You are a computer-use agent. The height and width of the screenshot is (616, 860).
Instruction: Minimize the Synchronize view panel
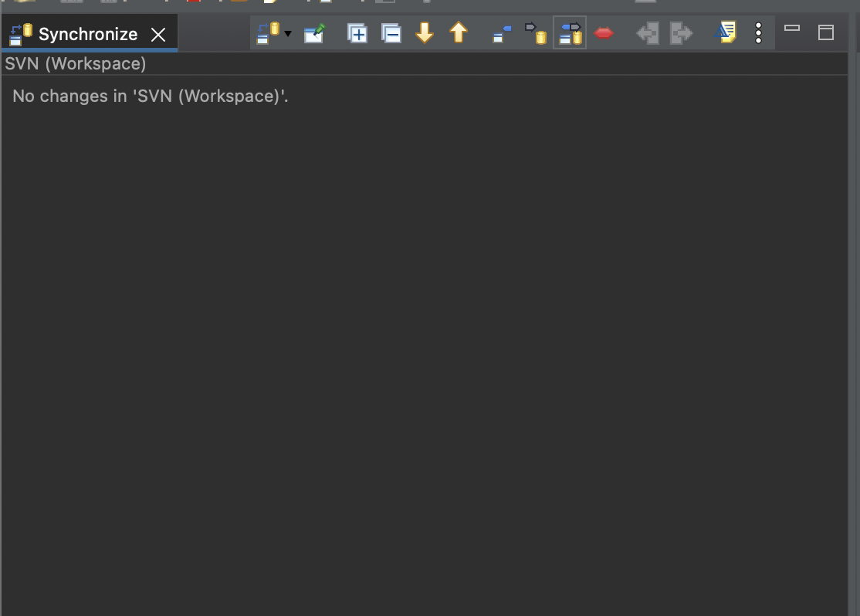[792, 28]
